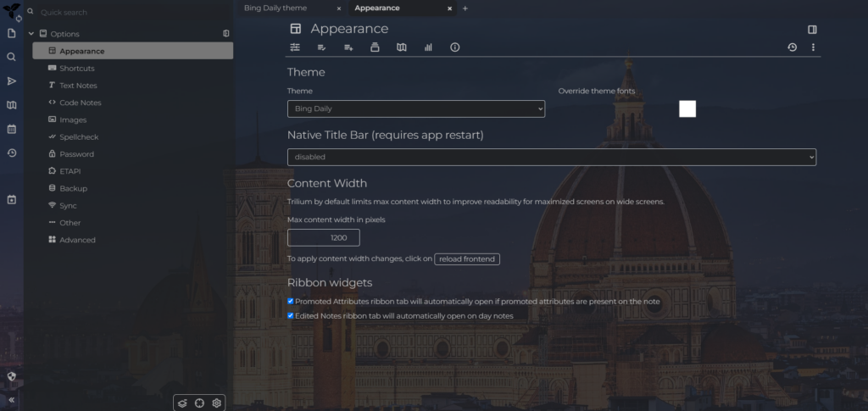Click the reload frontend button
The width and height of the screenshot is (868, 411).
467,258
